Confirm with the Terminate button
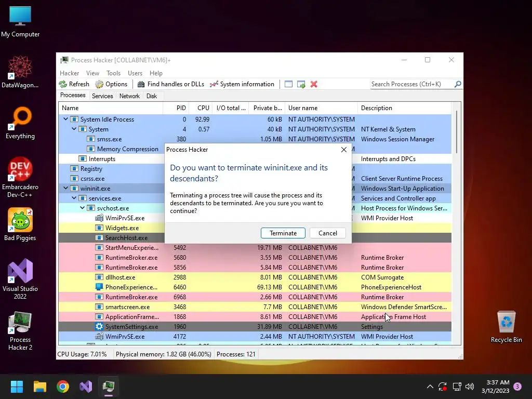Screen dimensions: 532x399 tap(283, 233)
